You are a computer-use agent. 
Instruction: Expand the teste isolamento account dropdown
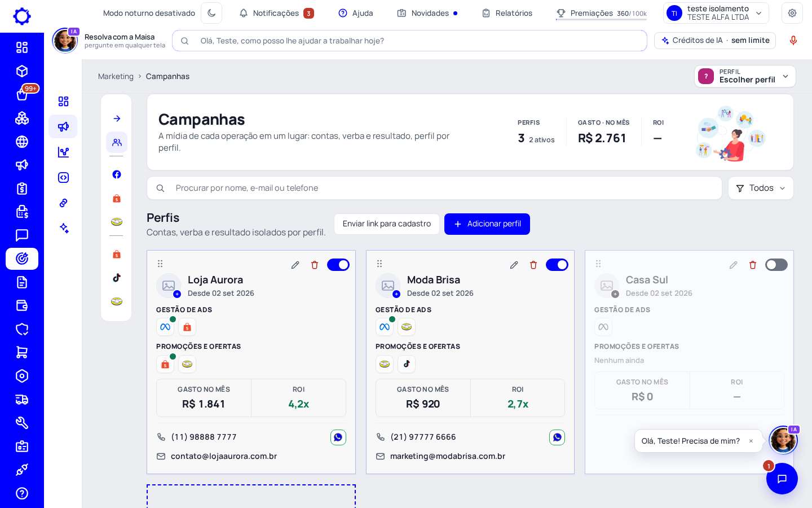[x=716, y=13]
